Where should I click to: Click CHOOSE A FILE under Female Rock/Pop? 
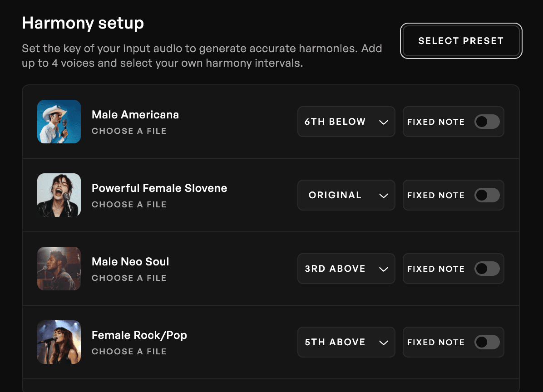[x=129, y=352]
